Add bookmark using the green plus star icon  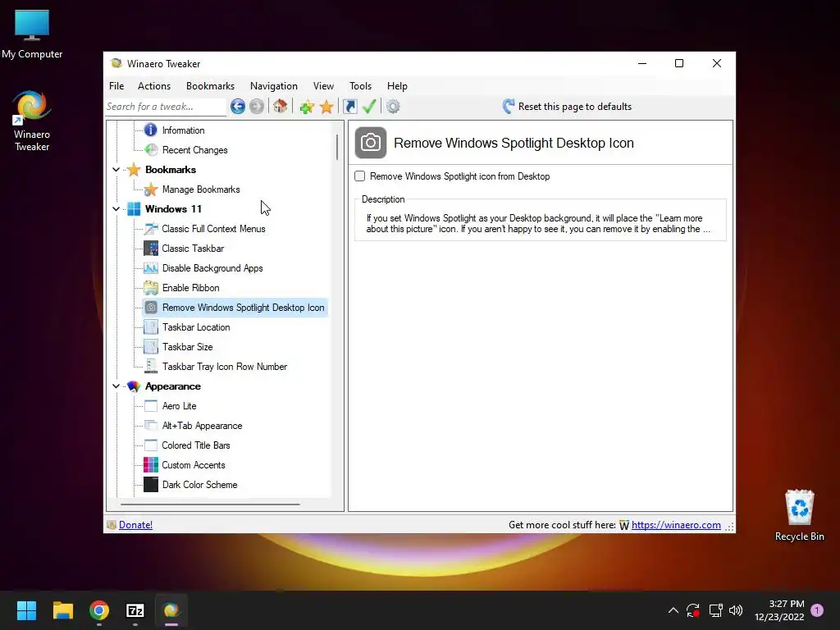(x=307, y=107)
